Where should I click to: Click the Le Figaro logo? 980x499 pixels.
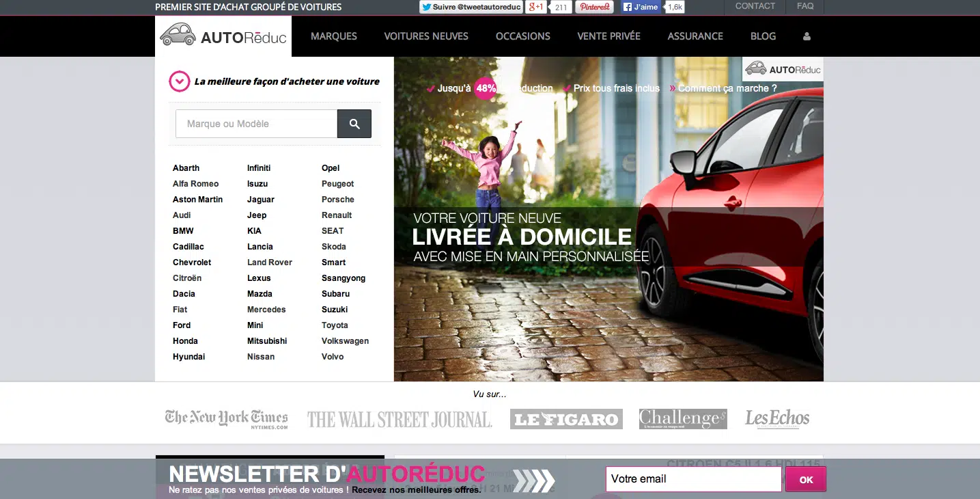tap(566, 419)
